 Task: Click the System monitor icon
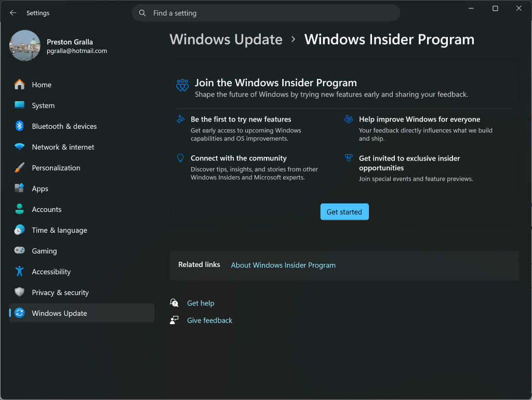tap(19, 105)
